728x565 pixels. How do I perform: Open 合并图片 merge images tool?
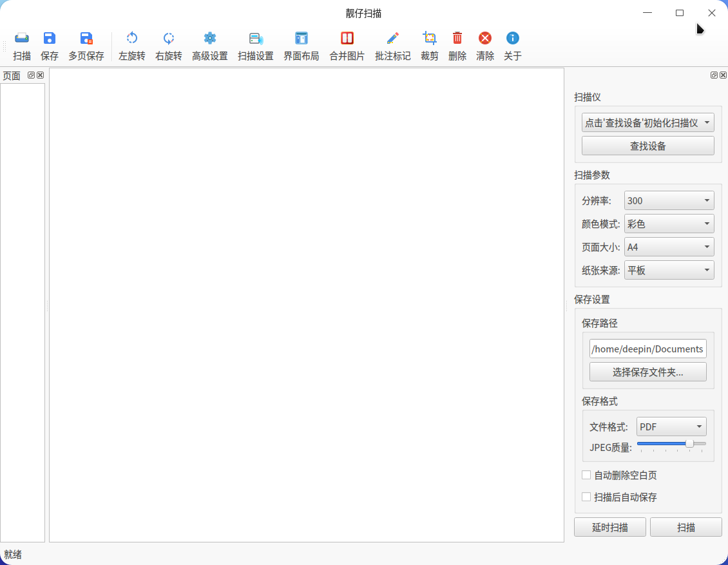(347, 38)
